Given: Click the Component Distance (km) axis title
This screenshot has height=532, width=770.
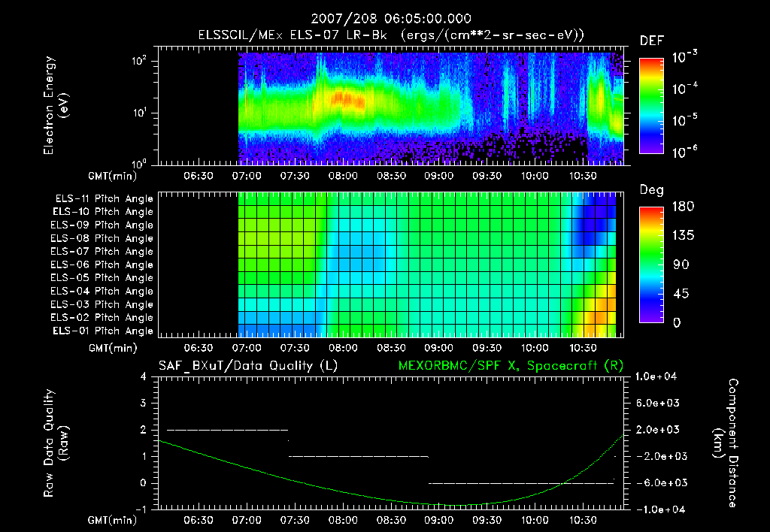Looking at the screenshot, I should pos(726,443).
